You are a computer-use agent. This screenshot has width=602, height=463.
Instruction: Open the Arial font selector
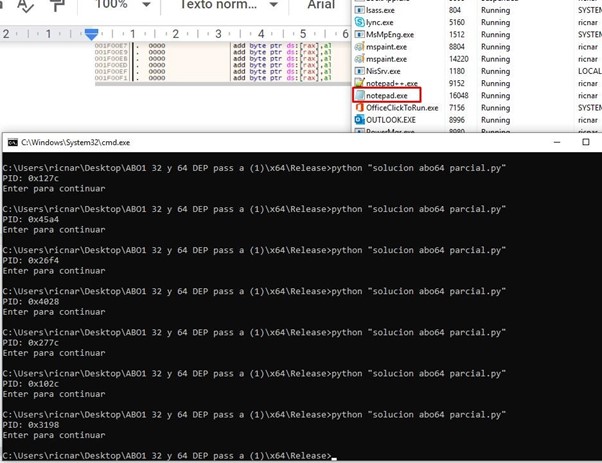click(321, 5)
